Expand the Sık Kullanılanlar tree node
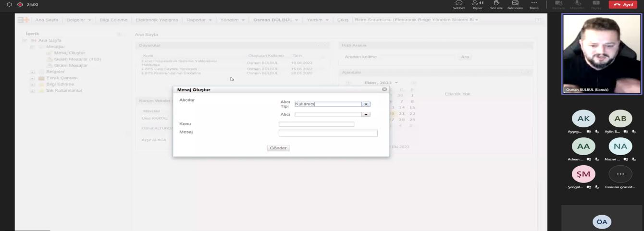 33,91
